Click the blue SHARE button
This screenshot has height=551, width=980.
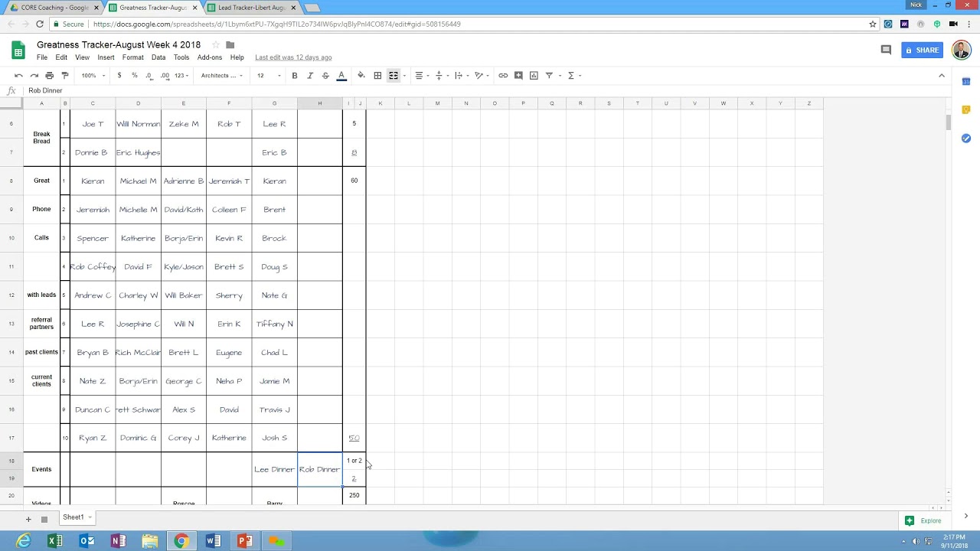922,51
